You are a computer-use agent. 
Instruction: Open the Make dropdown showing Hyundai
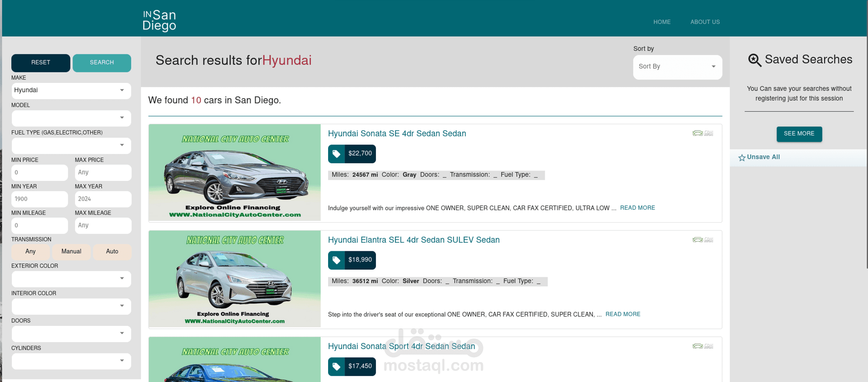click(x=71, y=91)
